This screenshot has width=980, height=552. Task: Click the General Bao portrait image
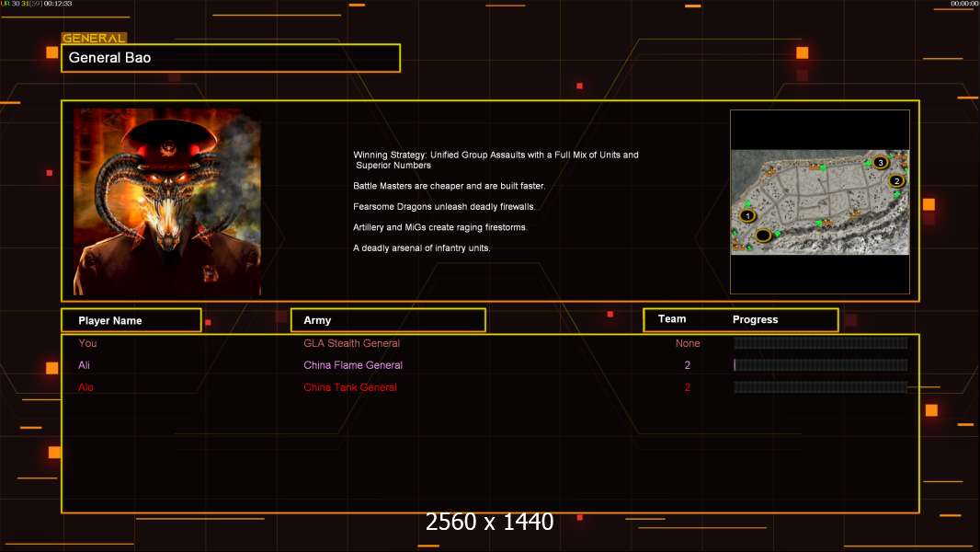coord(167,201)
